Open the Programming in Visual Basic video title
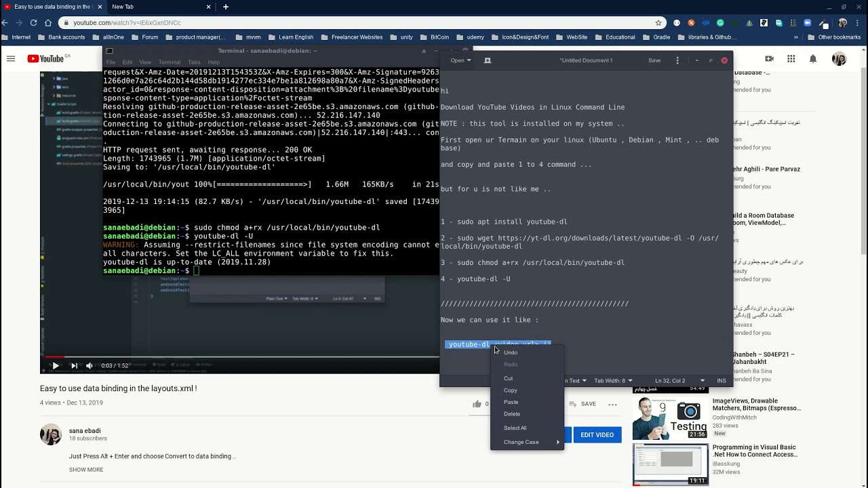868x488 pixels. 755,451
